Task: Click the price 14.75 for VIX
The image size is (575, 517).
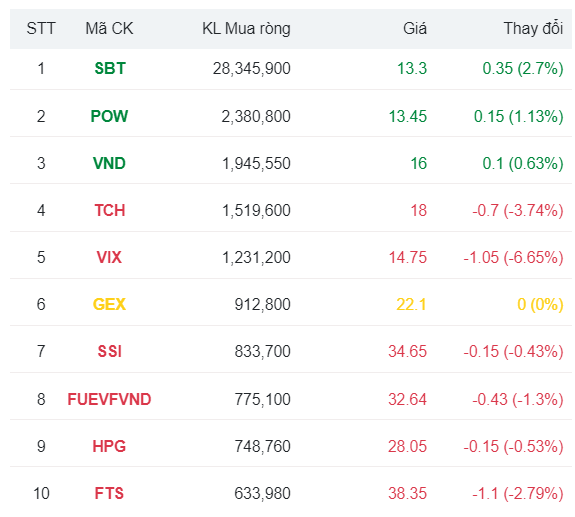Action: tap(408, 257)
